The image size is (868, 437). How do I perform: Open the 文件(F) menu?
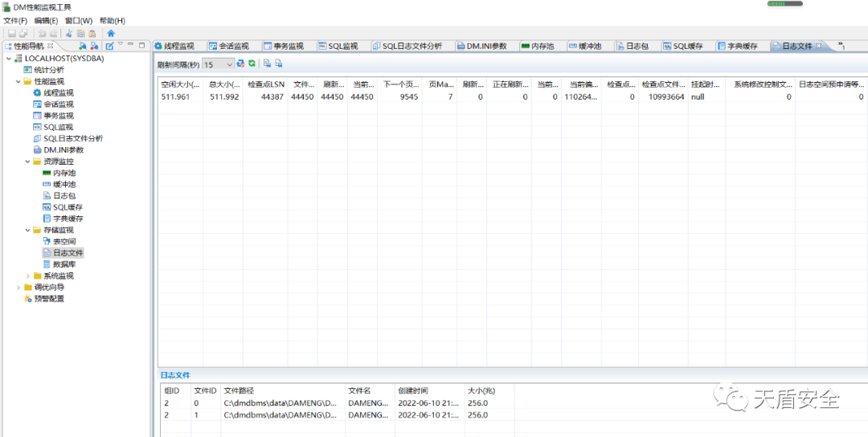click(x=15, y=20)
